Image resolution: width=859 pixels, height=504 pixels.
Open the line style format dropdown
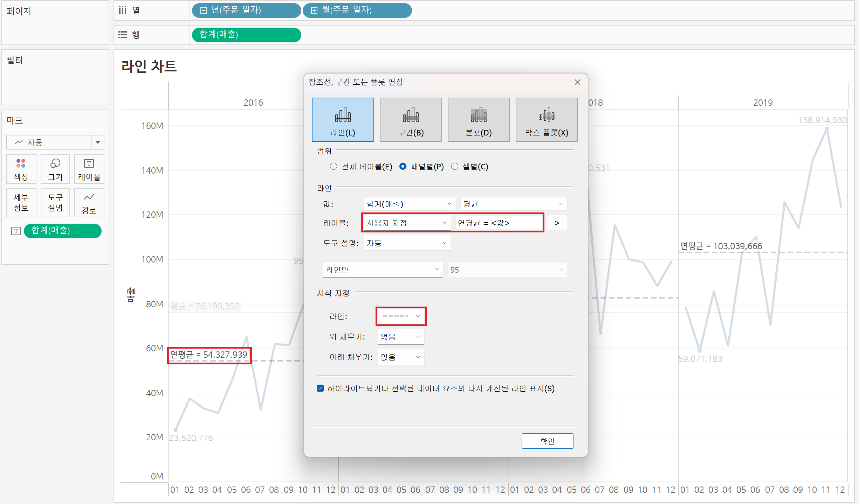(x=401, y=316)
